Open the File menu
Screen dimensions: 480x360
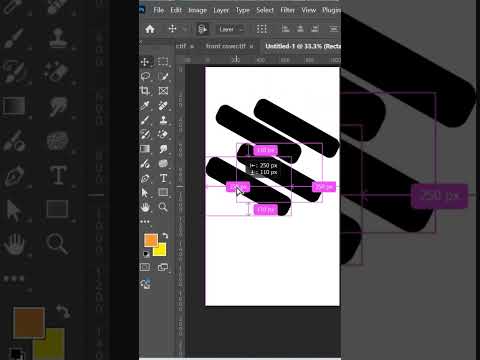point(159,10)
